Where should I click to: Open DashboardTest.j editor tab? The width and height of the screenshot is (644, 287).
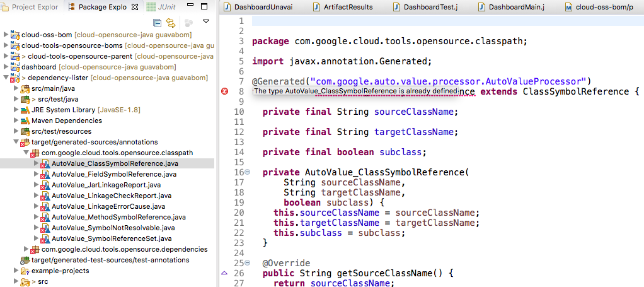coord(424,7)
